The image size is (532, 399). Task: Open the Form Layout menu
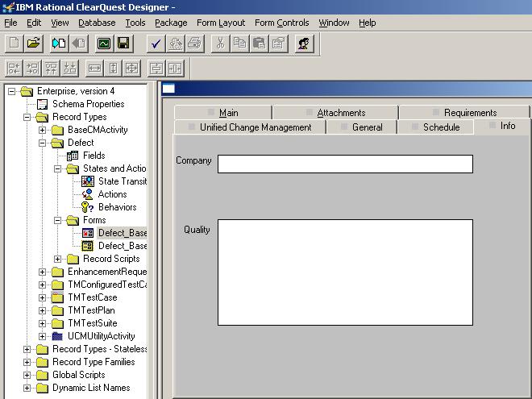pos(221,23)
